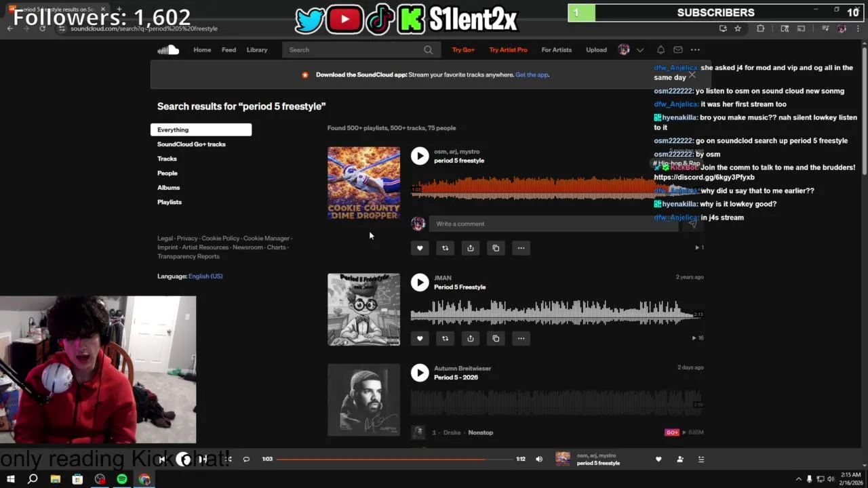
Task: Open the JMAN artist link
Action: click(443, 278)
